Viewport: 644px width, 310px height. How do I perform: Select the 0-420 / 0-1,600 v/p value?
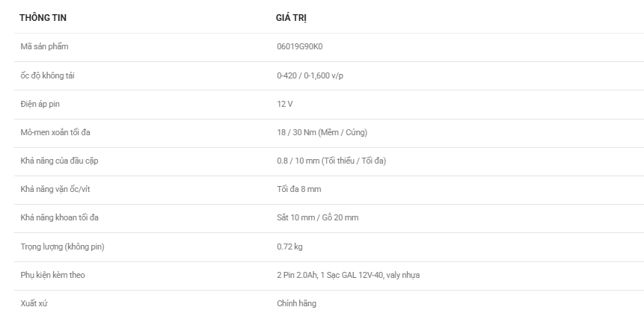[310, 75]
